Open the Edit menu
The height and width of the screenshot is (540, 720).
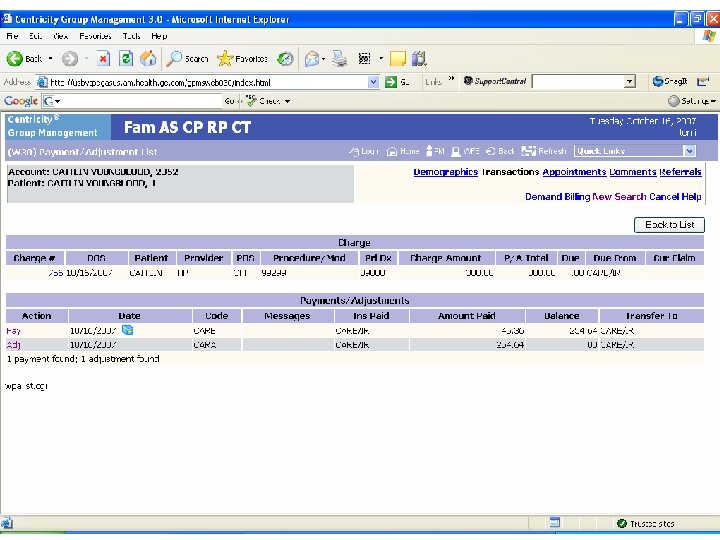(x=35, y=36)
